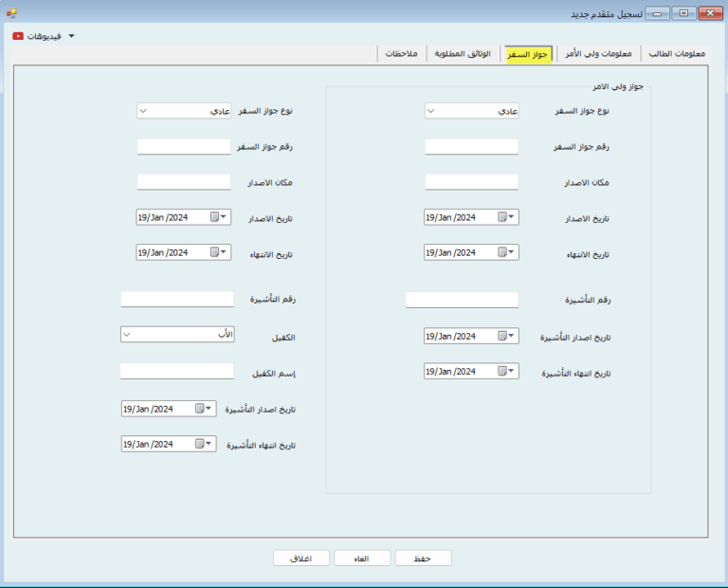Viewport: 728px width, 588px height.
Task: Go to the ملاحظات tab
Action: 403,54
